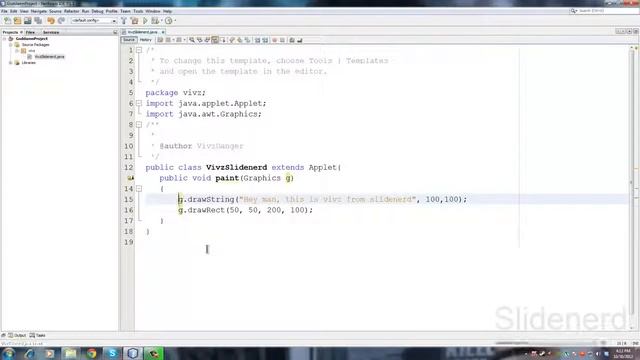Toggle Bookmark on current line
640x360 pixels.
tap(247, 40)
